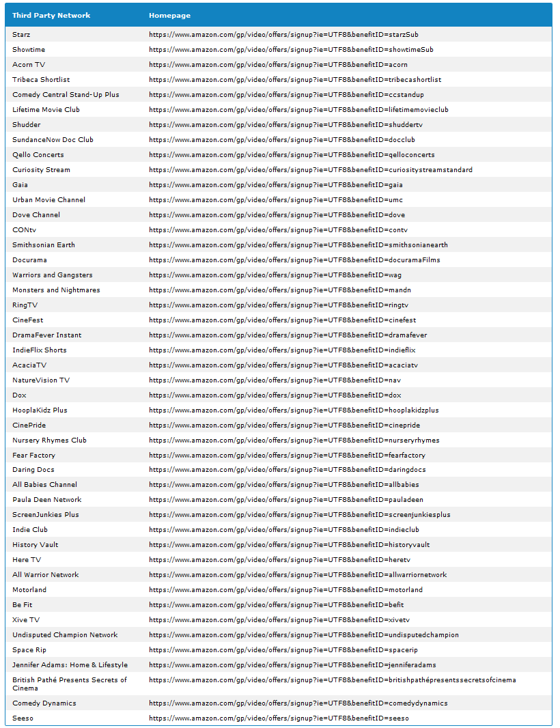Select the Paula Deen Network cell
This screenshot has height=728, width=560.
47,500
